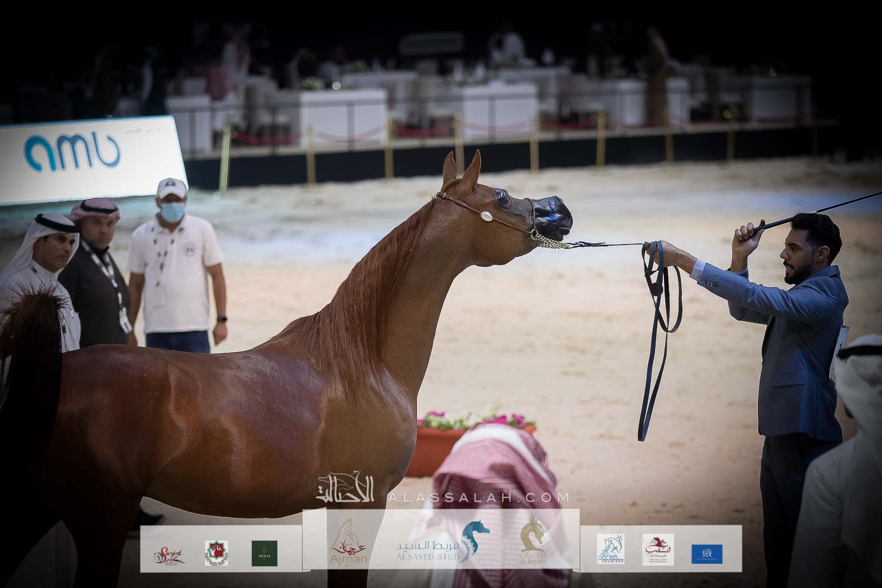Click the blue square sponsor logo

pos(707,553)
